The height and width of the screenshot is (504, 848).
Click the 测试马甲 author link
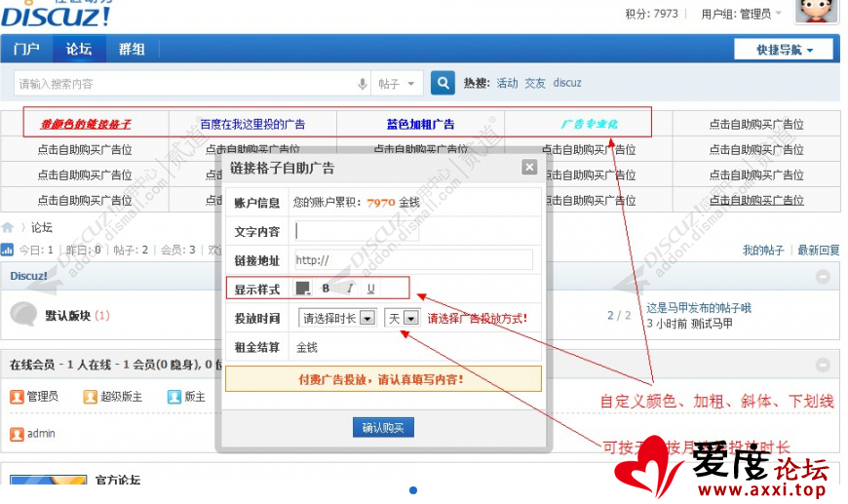[712, 324]
